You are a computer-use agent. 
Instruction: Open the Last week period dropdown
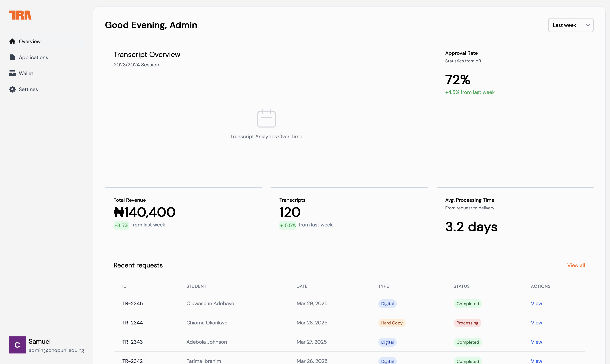570,25
